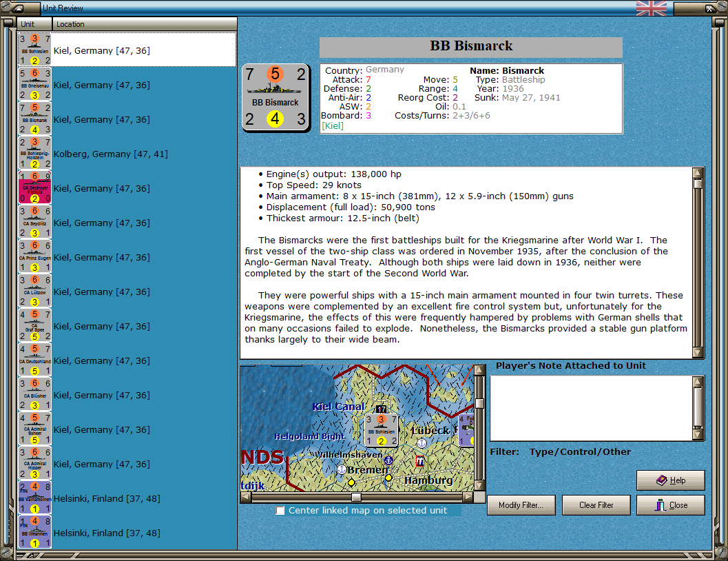Screen dimensions: 728x561
Task: Click the British flag icon in title bar
Action: (x=652, y=8)
